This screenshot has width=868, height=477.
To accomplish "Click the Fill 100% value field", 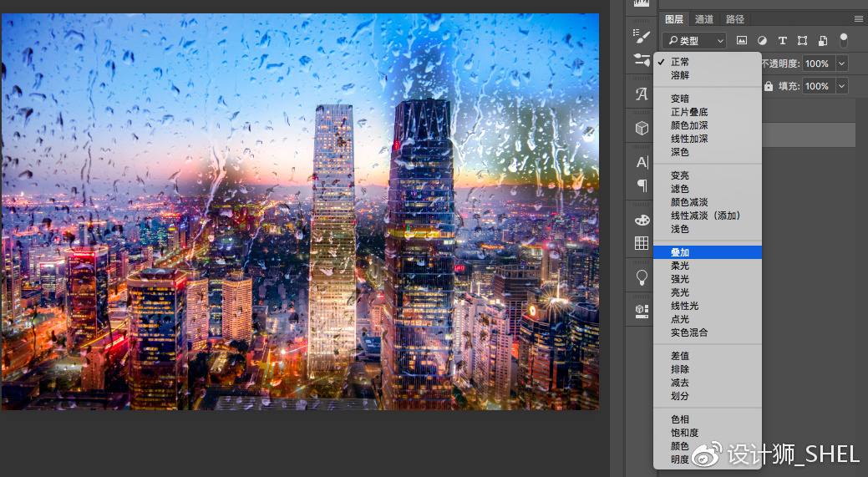I will click(818, 86).
